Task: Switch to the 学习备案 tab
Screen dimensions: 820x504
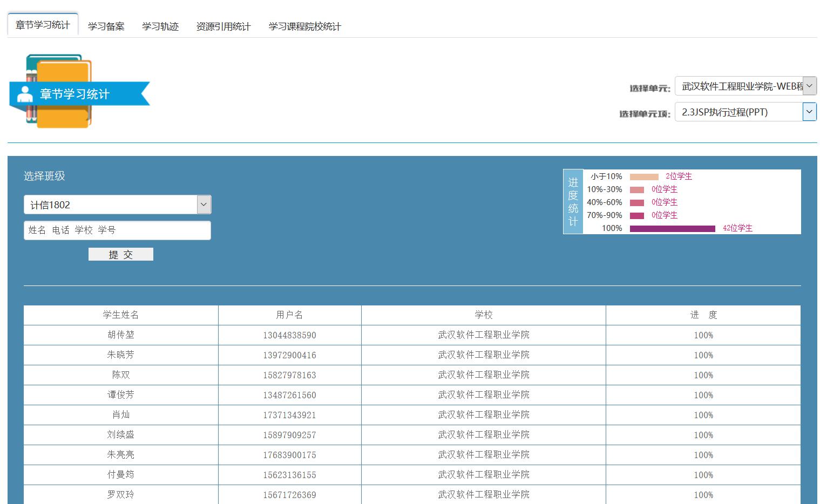Action: click(x=106, y=26)
